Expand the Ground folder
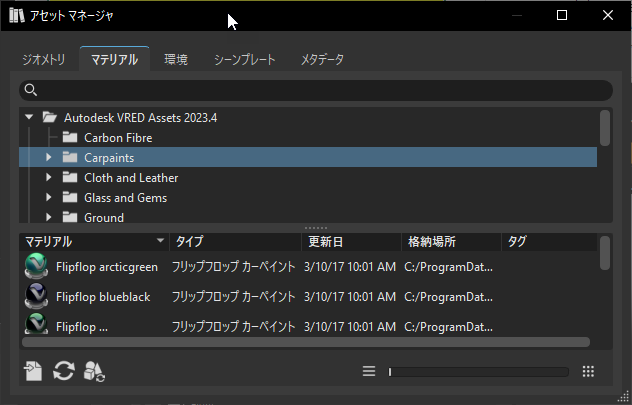632x405 pixels. click(x=49, y=217)
